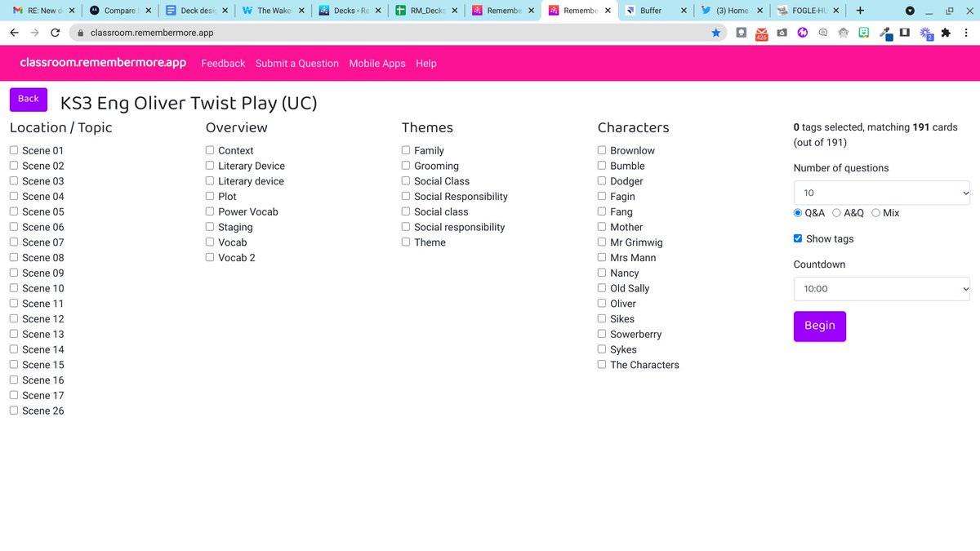The width and height of the screenshot is (980, 551).
Task: Click the speech bubble extension icon
Action: coord(822,32)
